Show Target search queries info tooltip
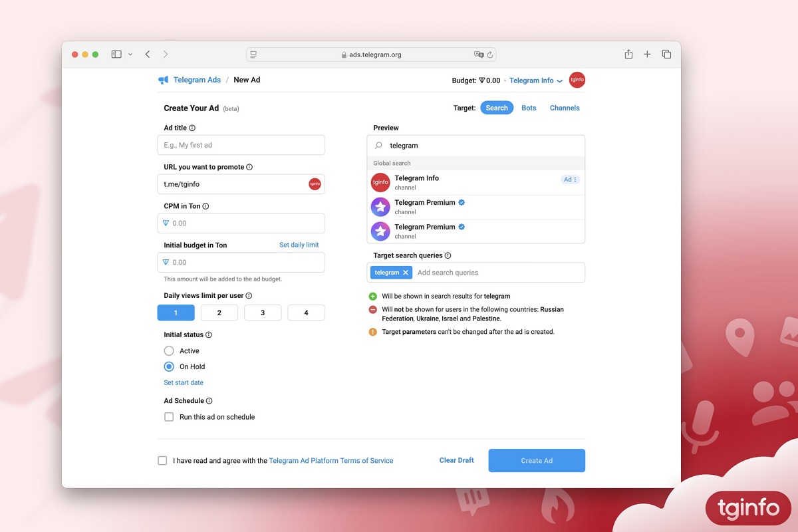The width and height of the screenshot is (798, 532). (448, 255)
